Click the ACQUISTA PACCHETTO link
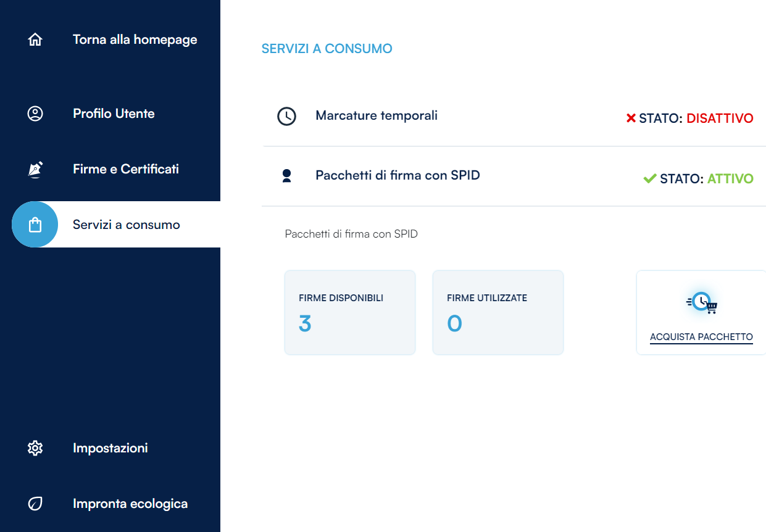 [x=701, y=337]
